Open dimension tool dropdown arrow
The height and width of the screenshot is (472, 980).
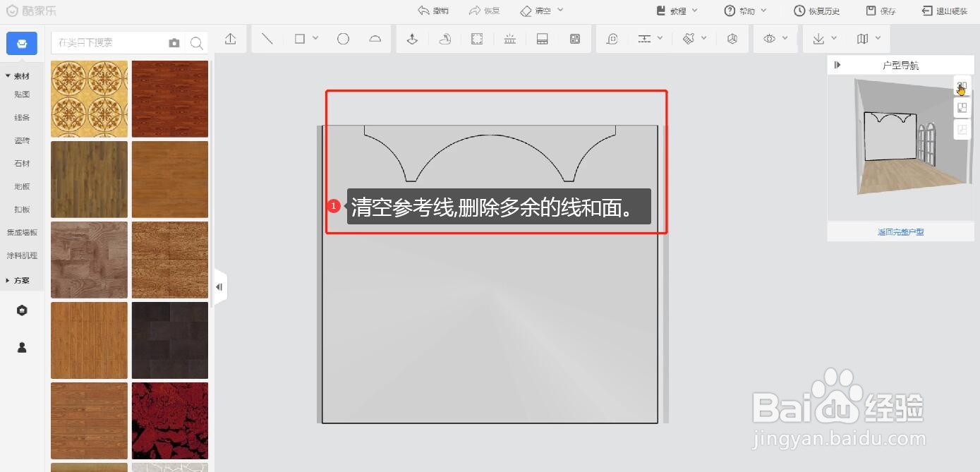coord(660,38)
